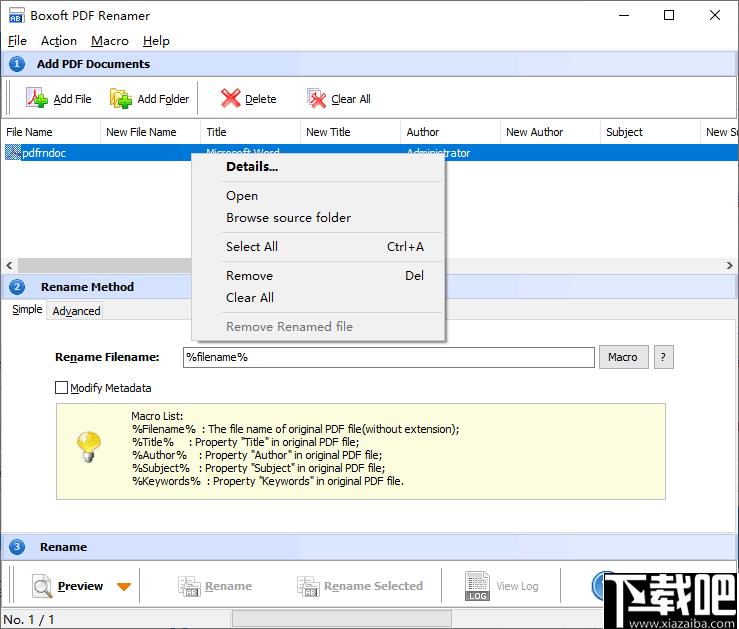Screen dimensions: 739x629
Task: Click the step 2 number badge
Action: tap(17, 287)
